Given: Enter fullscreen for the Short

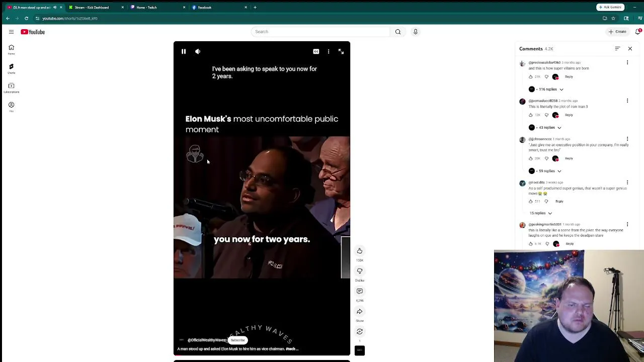Looking at the screenshot, I should coord(341,52).
